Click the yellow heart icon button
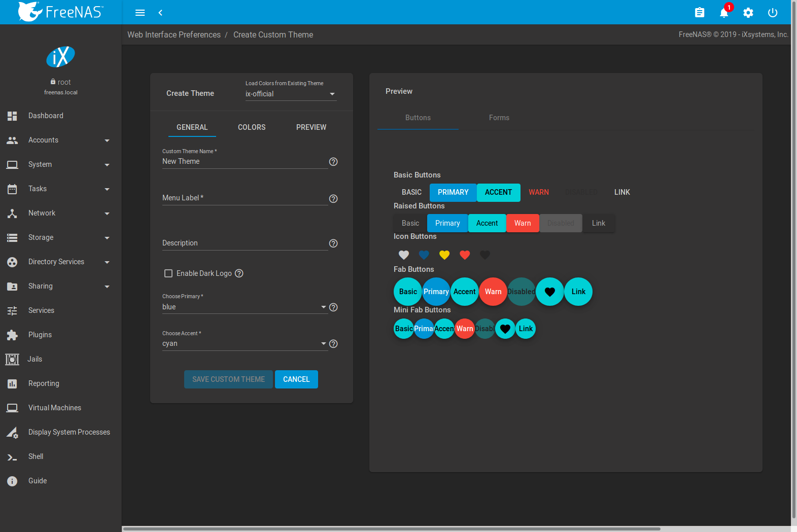 point(444,255)
